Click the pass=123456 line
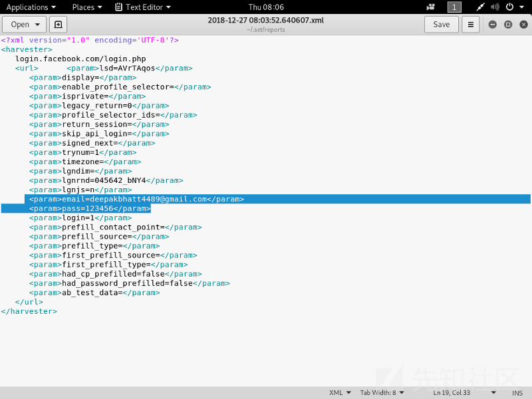The width and height of the screenshot is (532, 399). [x=90, y=208]
